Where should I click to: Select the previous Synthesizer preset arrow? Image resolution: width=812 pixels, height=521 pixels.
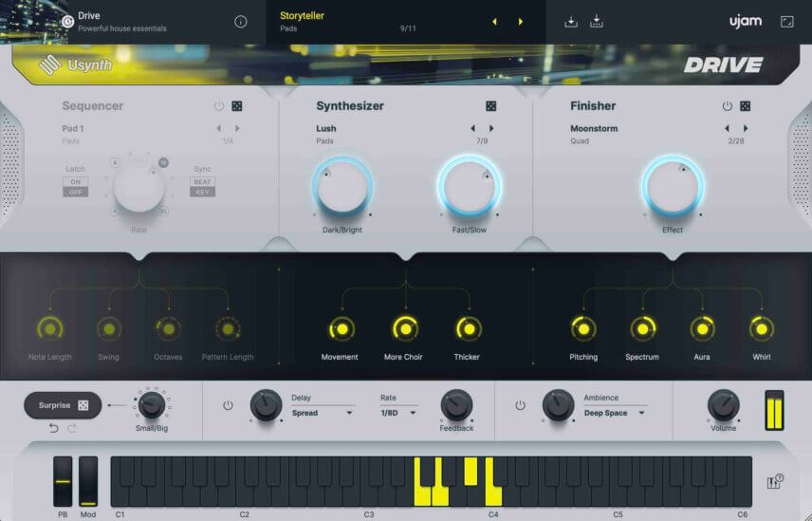tap(472, 128)
